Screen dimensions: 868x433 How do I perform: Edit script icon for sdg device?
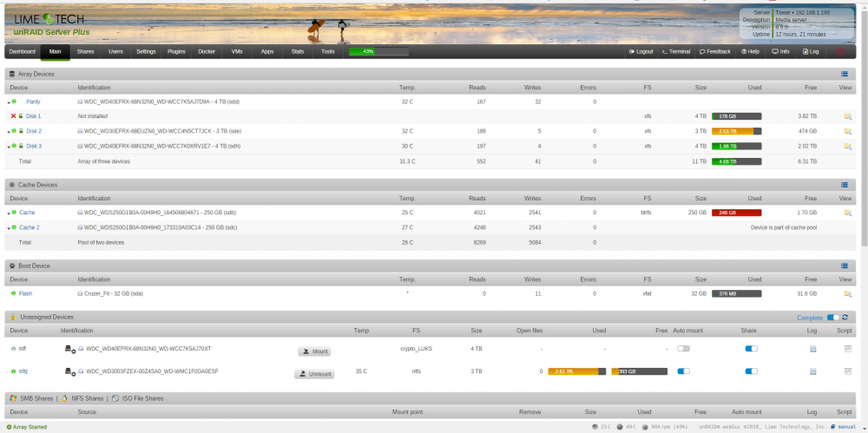[x=847, y=371]
